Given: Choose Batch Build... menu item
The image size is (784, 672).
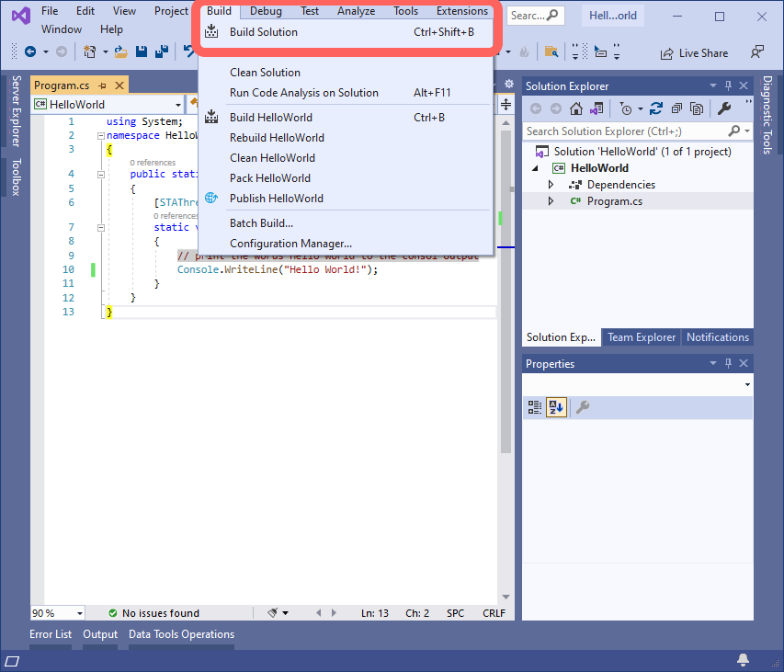Looking at the screenshot, I should coord(346,223).
